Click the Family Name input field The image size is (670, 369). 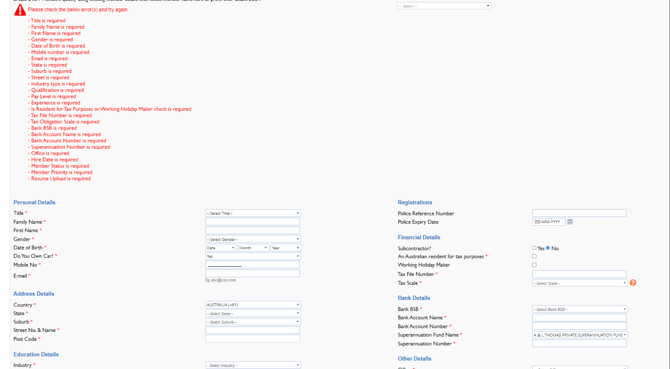point(253,222)
